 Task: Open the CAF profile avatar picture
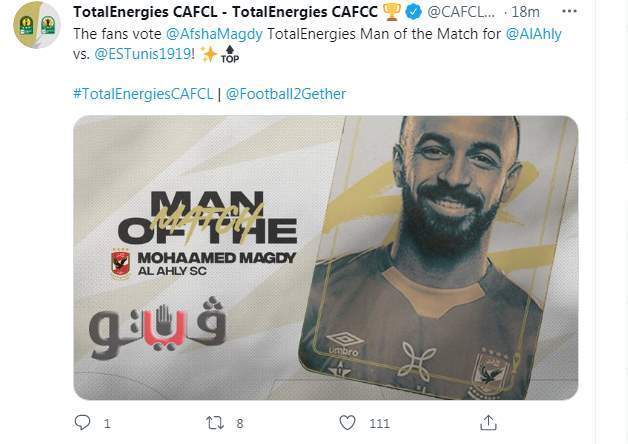pos(37,25)
